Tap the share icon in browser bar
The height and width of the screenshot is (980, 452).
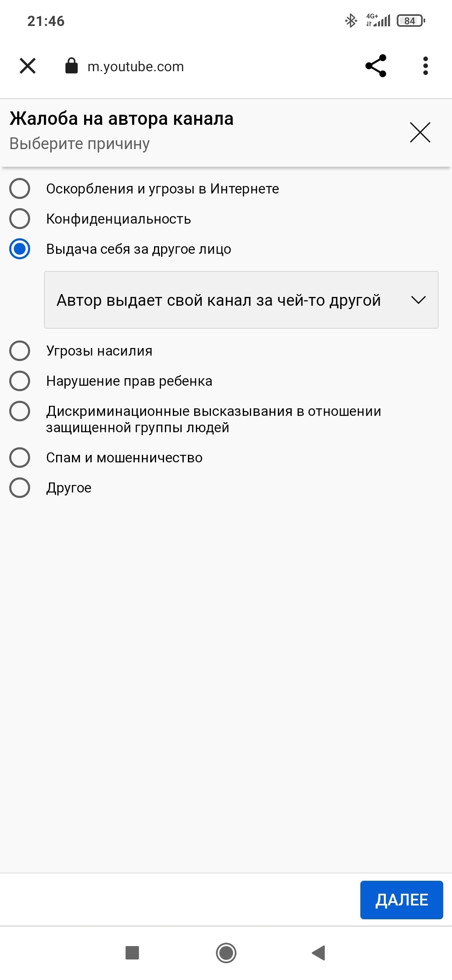tap(375, 66)
